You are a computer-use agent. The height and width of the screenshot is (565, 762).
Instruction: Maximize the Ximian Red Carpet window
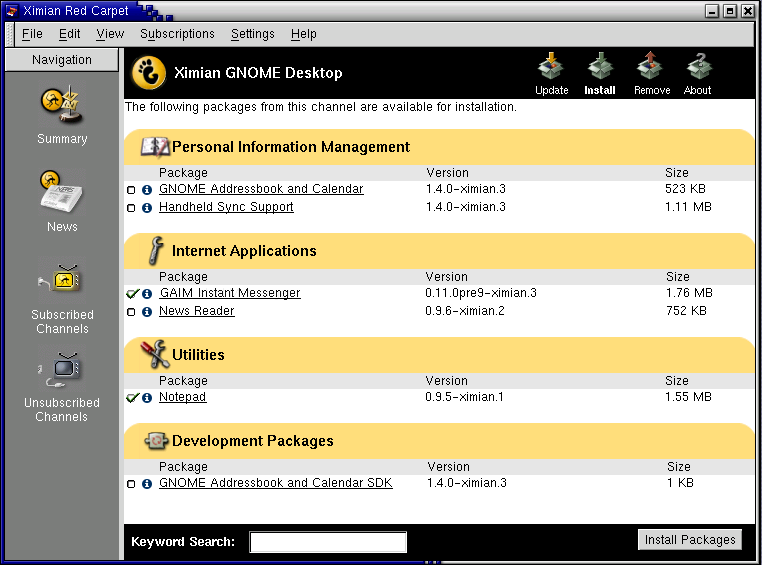point(730,11)
